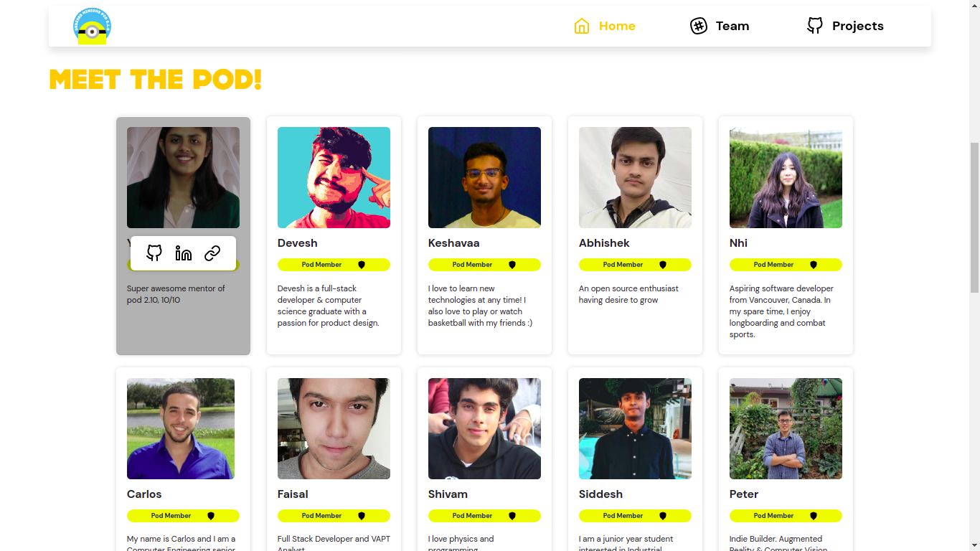
Task: Click the shield icon on Carlos's badge
Action: coord(211,516)
